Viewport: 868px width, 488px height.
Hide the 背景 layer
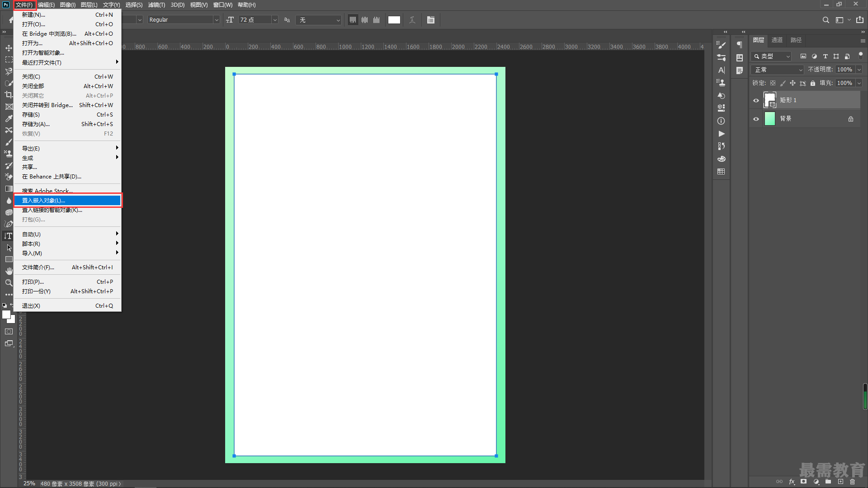pos(756,119)
